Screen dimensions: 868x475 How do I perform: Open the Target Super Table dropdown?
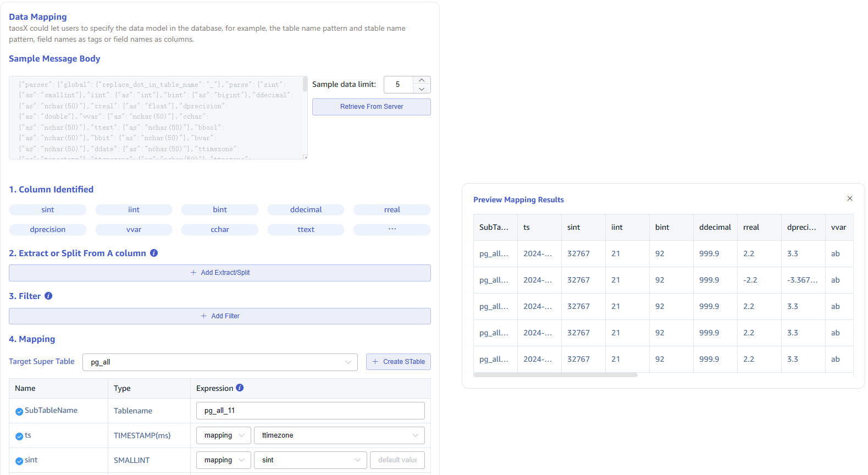220,362
